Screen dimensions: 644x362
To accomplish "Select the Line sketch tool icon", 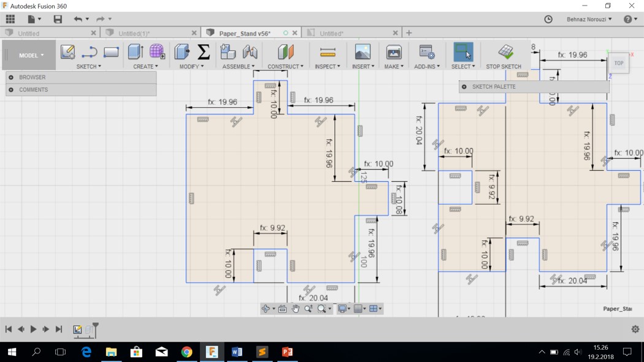I will click(89, 52).
